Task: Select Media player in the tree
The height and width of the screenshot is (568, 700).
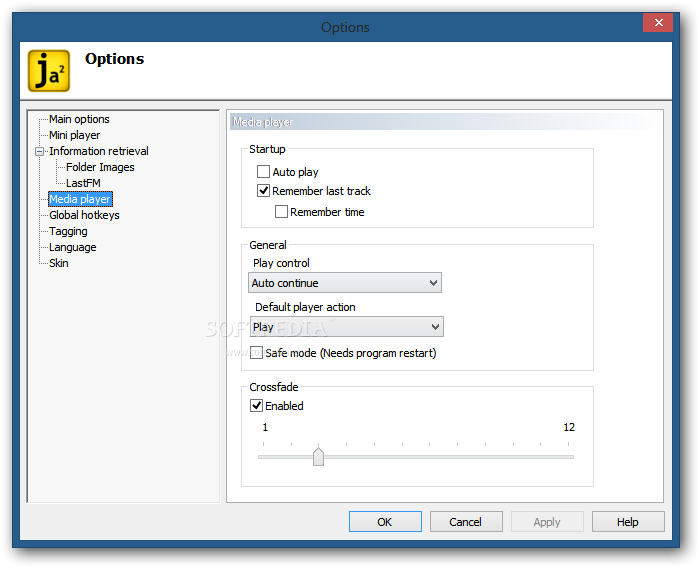Action: click(80, 199)
